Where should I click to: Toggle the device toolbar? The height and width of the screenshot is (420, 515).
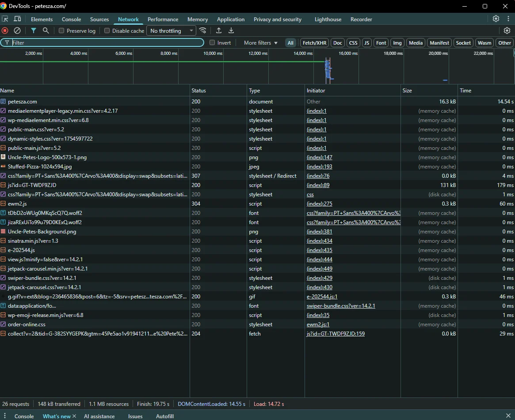(x=17, y=19)
